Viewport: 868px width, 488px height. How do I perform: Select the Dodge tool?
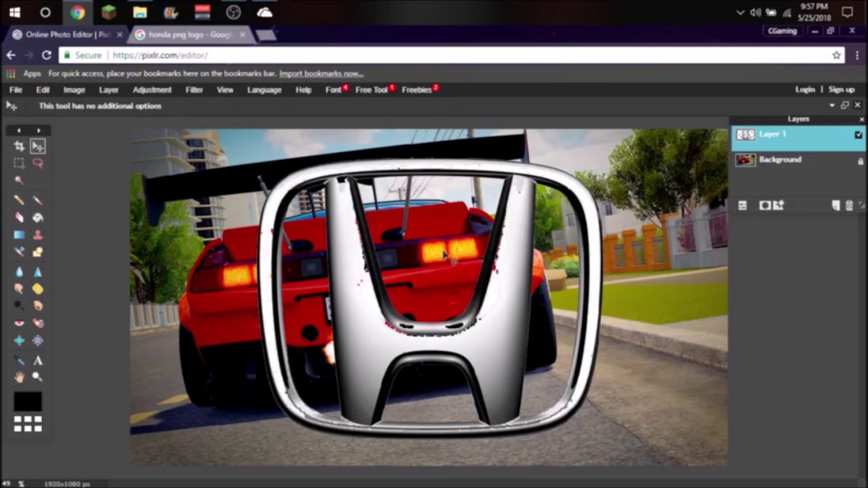pyautogui.click(x=19, y=306)
